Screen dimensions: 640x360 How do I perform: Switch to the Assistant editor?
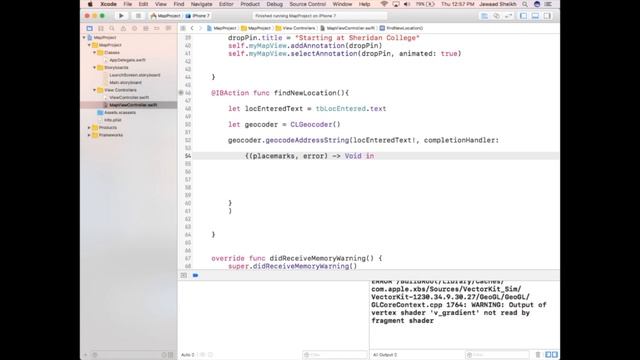tap(496, 16)
